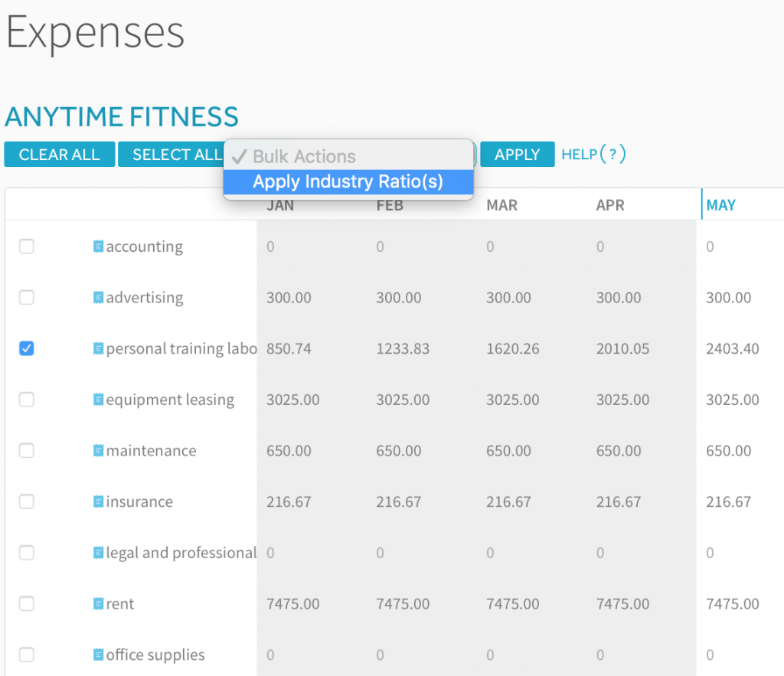Image resolution: width=784 pixels, height=676 pixels.
Task: Click the advertising January value 300.00
Action: point(289,298)
